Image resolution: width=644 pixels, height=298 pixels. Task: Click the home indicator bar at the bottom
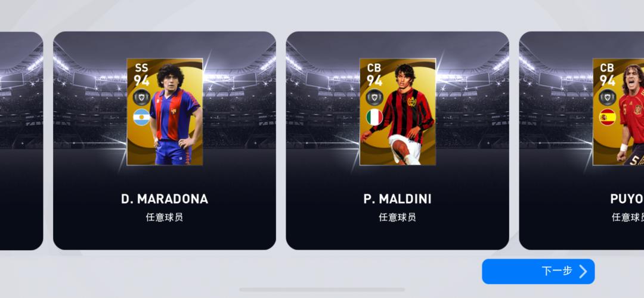322,290
